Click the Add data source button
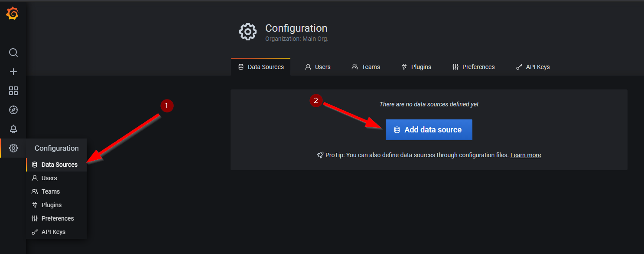644x254 pixels. pyautogui.click(x=429, y=129)
